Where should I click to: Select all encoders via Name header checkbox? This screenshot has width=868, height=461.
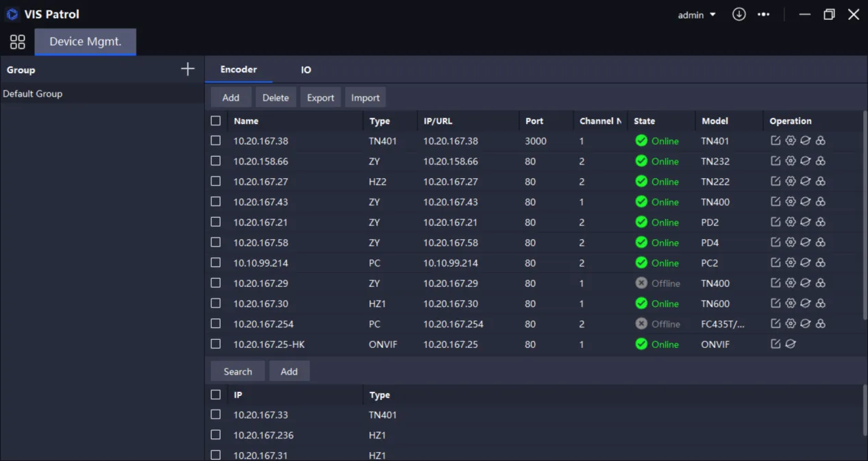tap(216, 121)
